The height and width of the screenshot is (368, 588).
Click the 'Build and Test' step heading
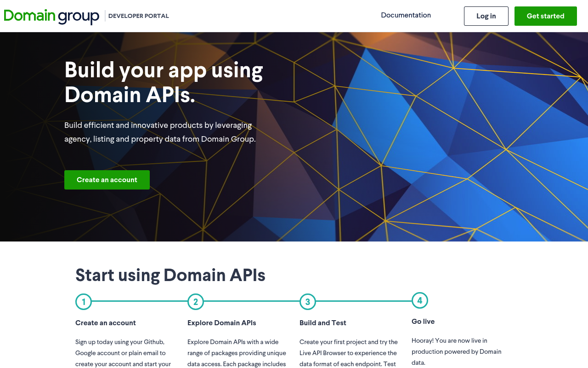(x=323, y=323)
